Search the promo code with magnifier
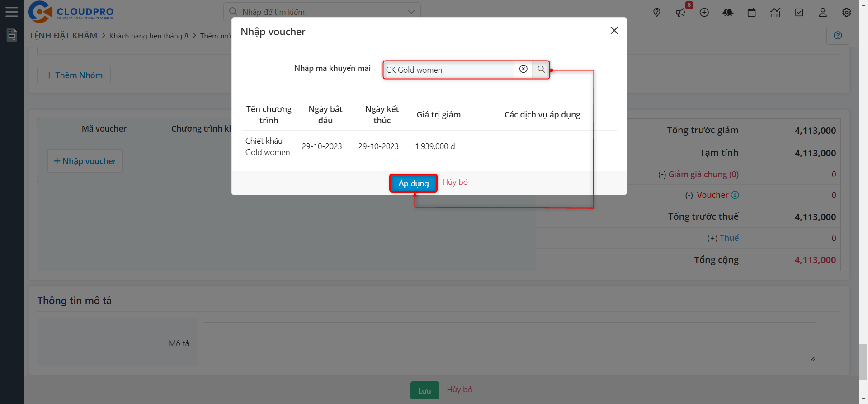Screen dimensions: 868x404 pyautogui.click(x=541, y=69)
